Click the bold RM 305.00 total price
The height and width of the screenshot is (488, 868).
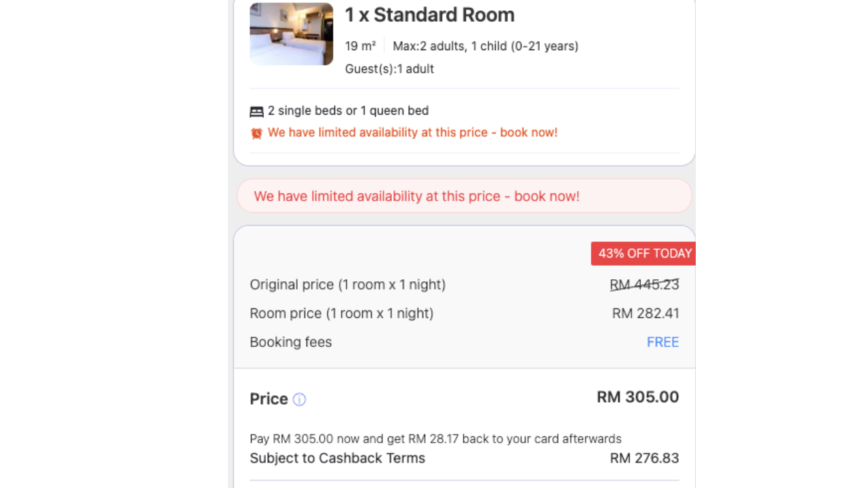pyautogui.click(x=637, y=397)
